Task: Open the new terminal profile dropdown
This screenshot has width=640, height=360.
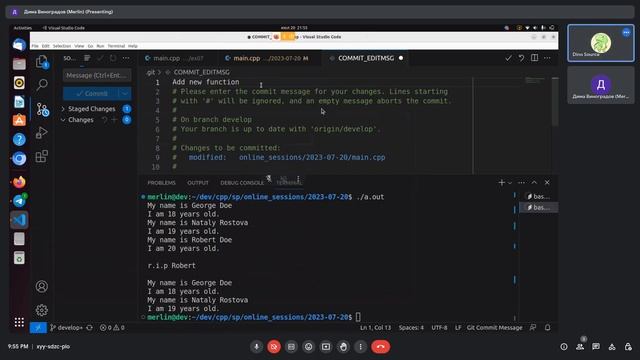Action: [510, 182]
